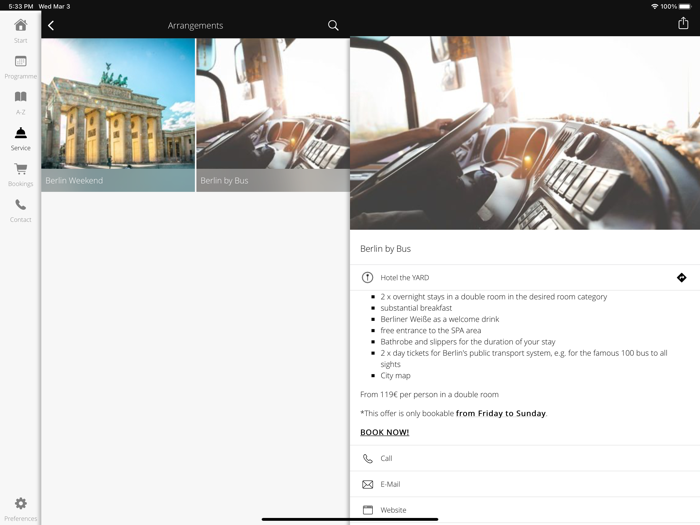Go back with the chevron arrow
Viewport: 700px width, 525px height.
coord(51,25)
